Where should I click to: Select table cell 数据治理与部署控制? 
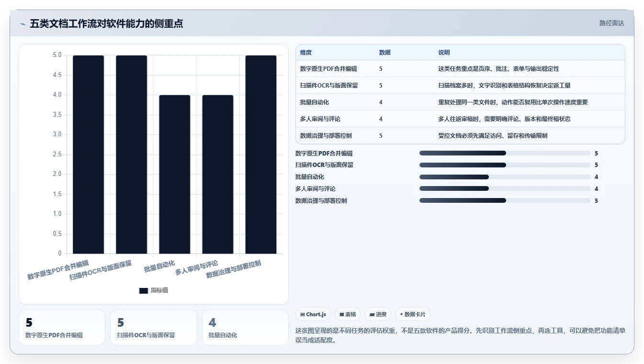(x=326, y=136)
